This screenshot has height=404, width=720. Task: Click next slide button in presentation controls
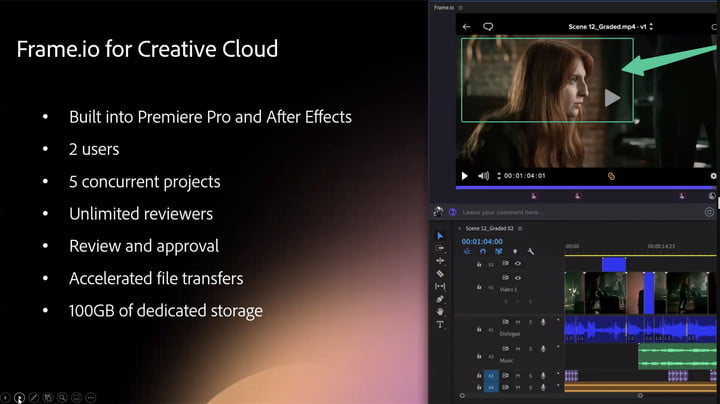coord(19,397)
